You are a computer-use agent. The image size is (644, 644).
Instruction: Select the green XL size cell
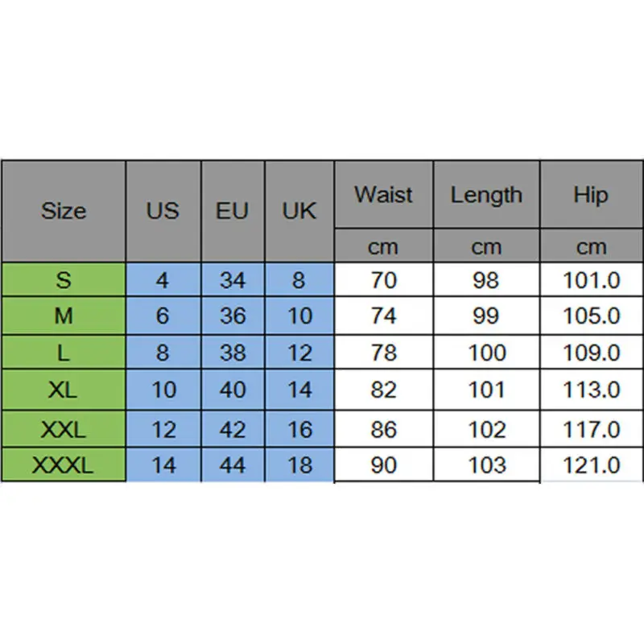pyautogui.click(x=63, y=390)
